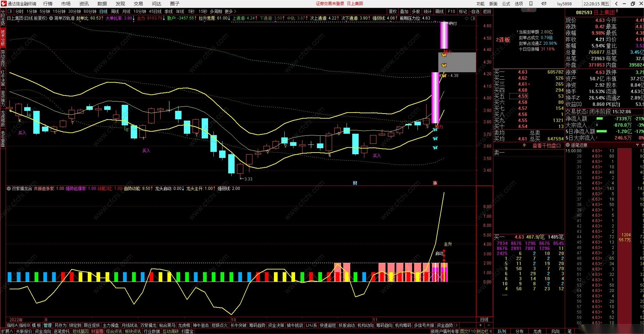The image size is (644, 334).
Task: Go back with the left arrow icon
Action: [616, 4]
